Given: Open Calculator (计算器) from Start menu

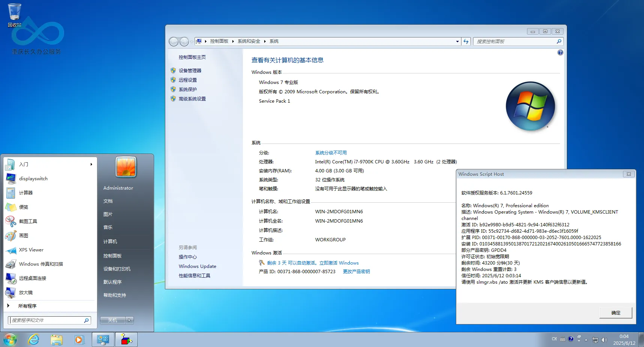Looking at the screenshot, I should click(50, 193).
